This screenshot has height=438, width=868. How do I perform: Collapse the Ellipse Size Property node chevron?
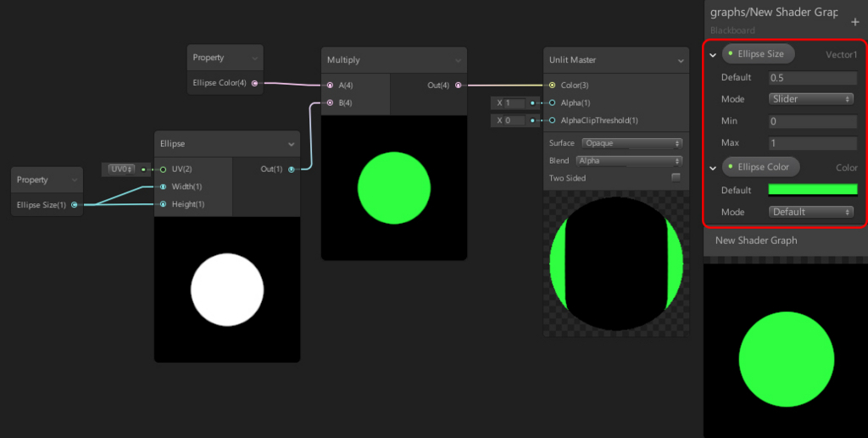click(75, 180)
